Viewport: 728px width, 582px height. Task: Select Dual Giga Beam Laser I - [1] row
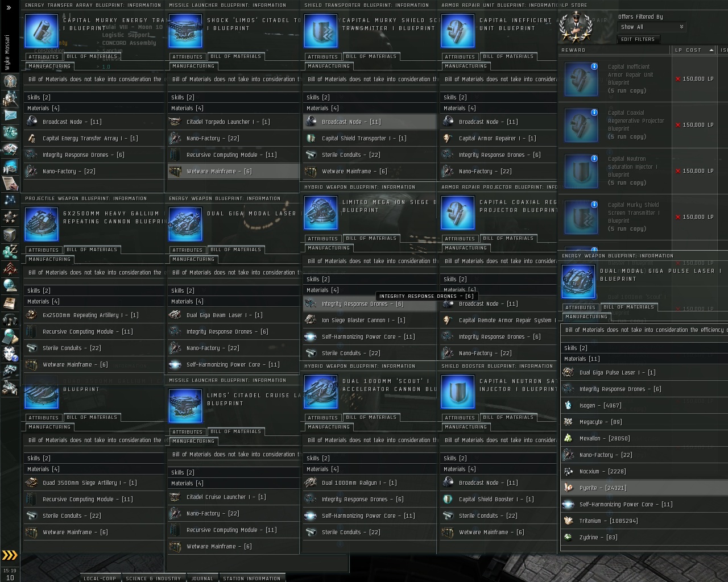[233, 315]
